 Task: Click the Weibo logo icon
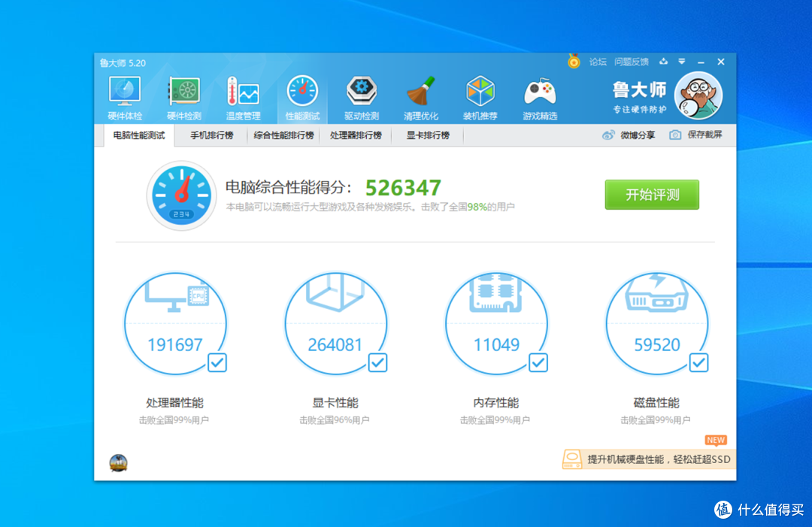[608, 135]
